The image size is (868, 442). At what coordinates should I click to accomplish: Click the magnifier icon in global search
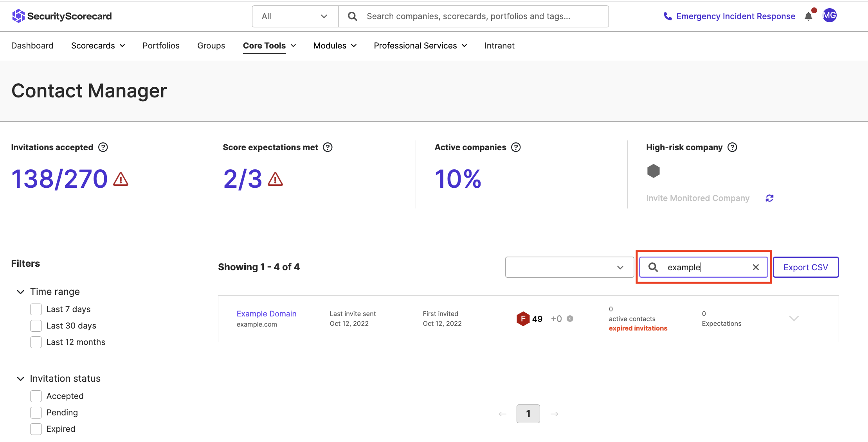(352, 16)
